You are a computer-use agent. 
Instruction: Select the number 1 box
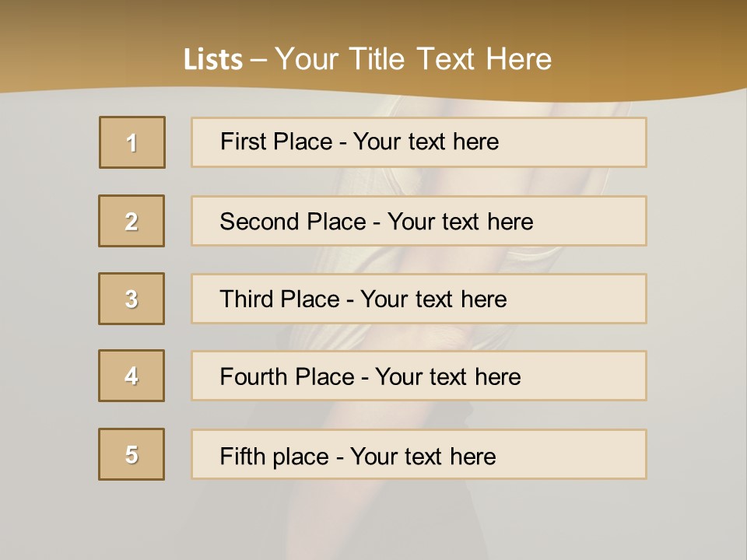pos(132,142)
